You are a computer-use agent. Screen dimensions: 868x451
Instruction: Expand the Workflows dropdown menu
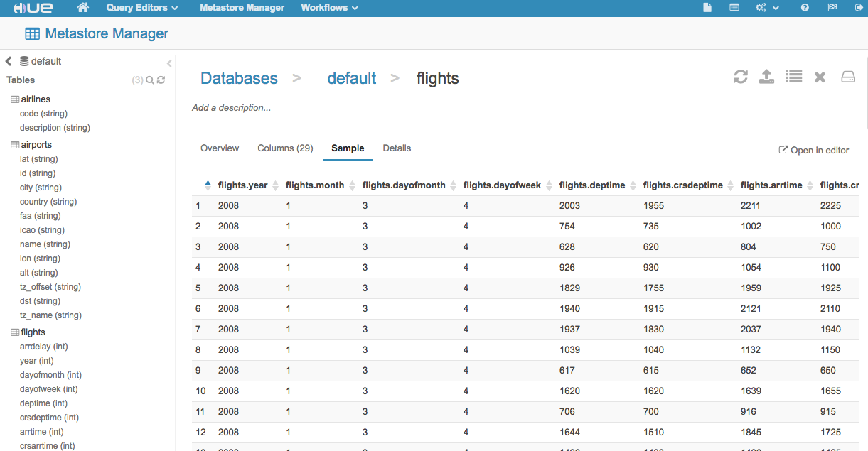[x=329, y=8]
